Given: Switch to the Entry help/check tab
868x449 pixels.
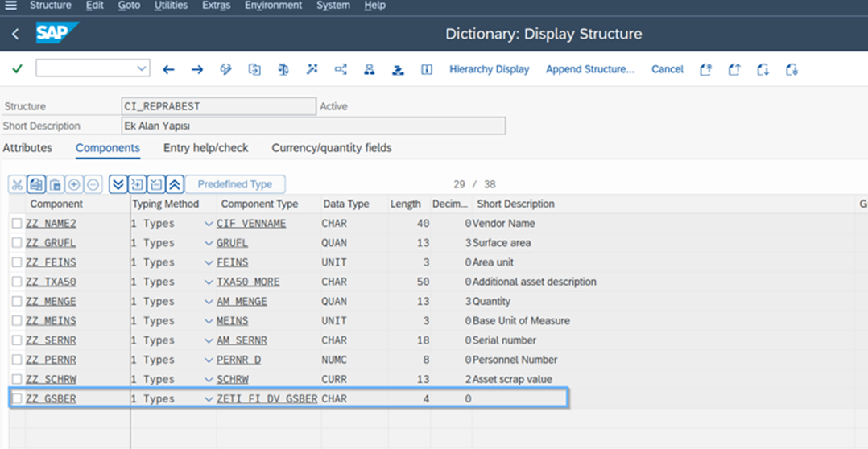Looking at the screenshot, I should coord(205,148).
